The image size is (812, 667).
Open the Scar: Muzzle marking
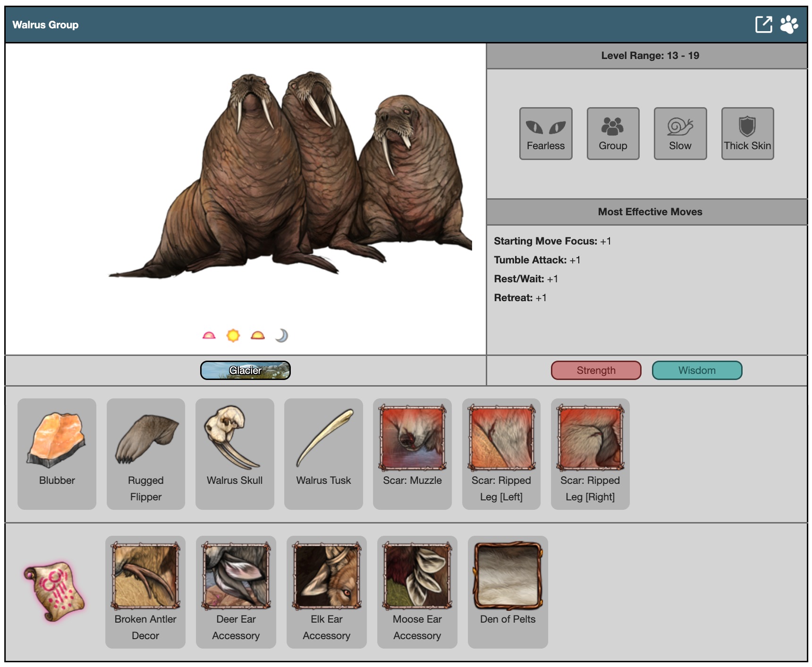pos(412,453)
